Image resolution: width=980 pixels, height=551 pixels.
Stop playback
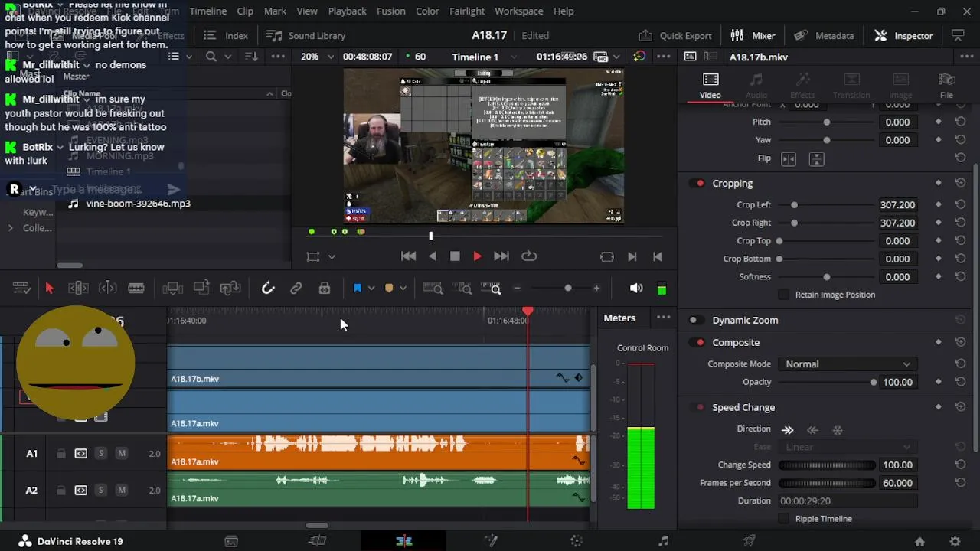455,256
